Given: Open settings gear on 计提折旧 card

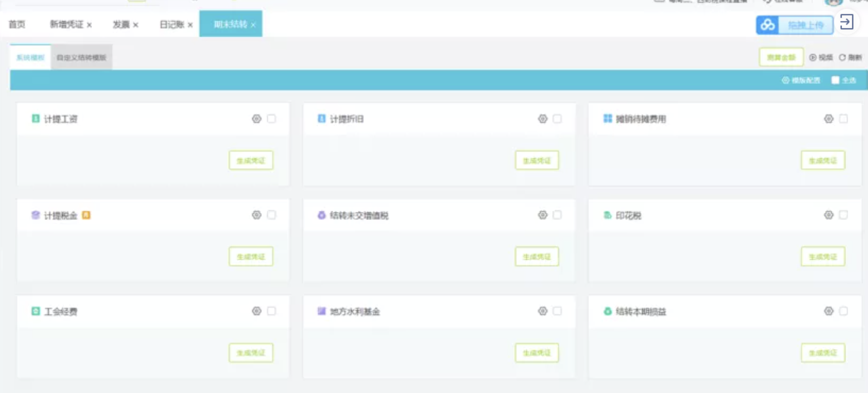Looking at the screenshot, I should pyautogui.click(x=542, y=119).
